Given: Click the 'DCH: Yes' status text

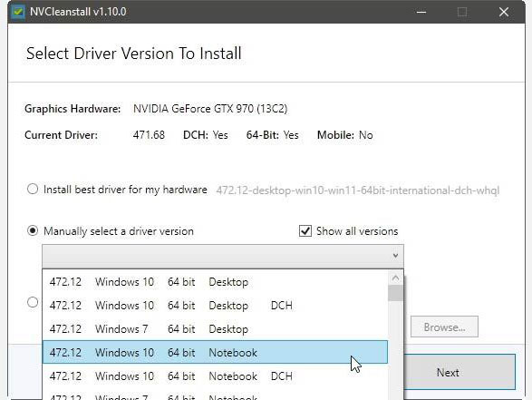Looking at the screenshot, I should coord(205,135).
